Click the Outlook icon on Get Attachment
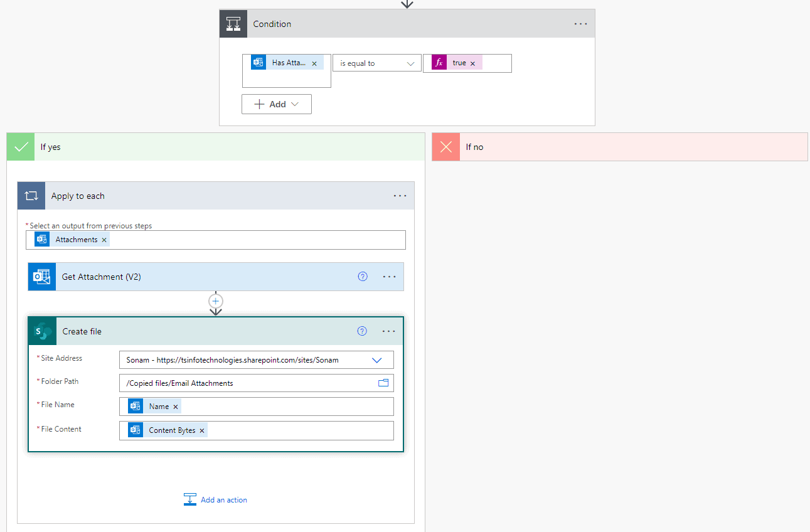Image resolution: width=810 pixels, height=532 pixels. click(42, 277)
